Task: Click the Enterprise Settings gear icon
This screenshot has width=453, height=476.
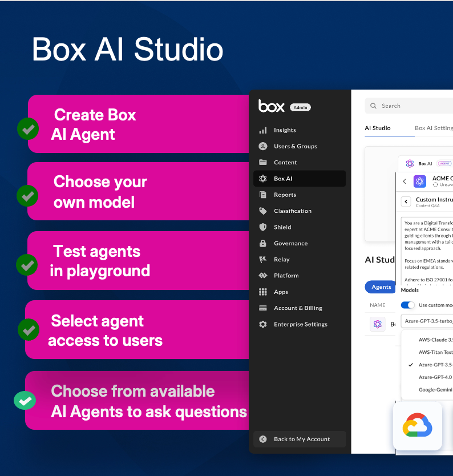Action: click(263, 324)
